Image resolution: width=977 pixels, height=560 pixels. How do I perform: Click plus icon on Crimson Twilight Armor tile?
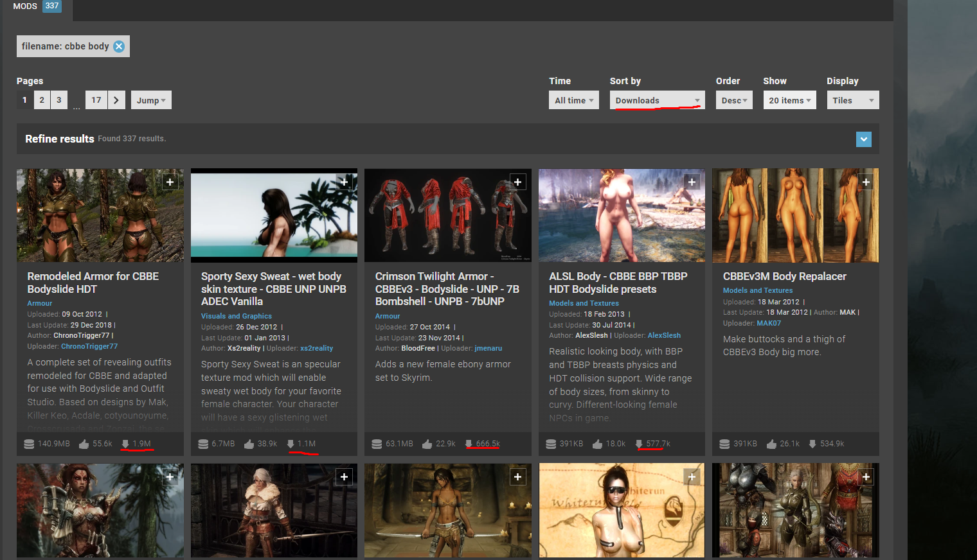click(x=517, y=182)
